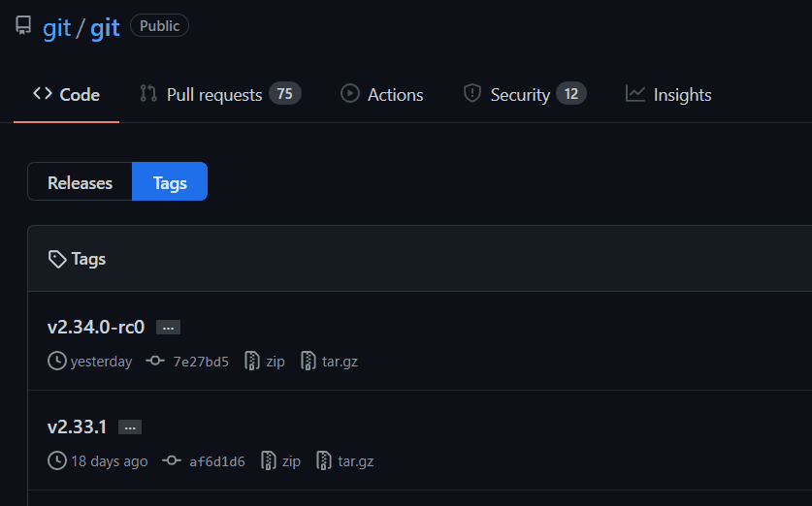Open the git owner link

(x=57, y=27)
